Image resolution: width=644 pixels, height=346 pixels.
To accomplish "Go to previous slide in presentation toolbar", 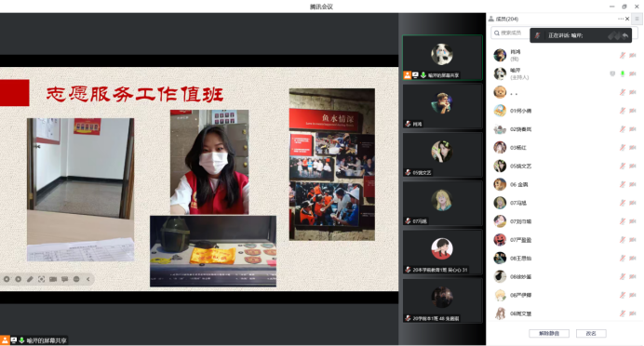I will pos(7,279).
